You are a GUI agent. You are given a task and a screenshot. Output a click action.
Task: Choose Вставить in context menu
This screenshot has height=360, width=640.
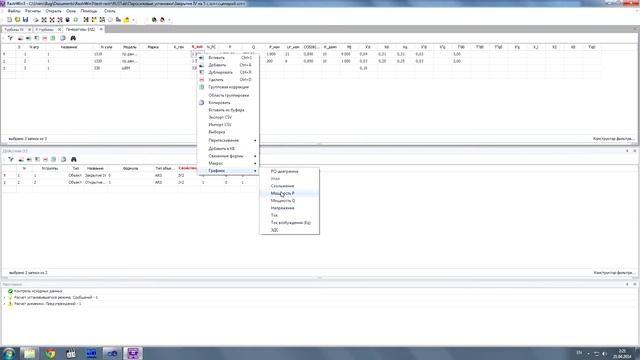[228, 58]
